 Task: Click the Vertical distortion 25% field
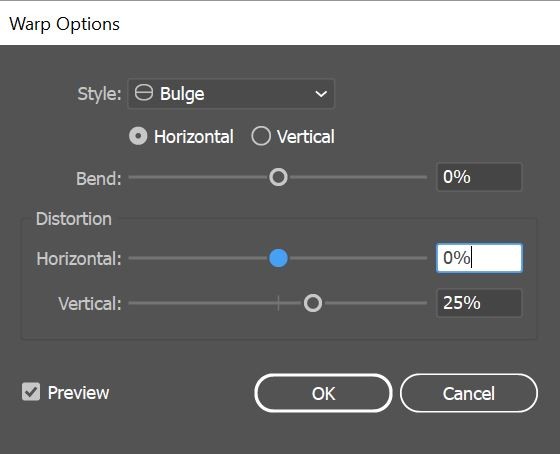pos(479,303)
